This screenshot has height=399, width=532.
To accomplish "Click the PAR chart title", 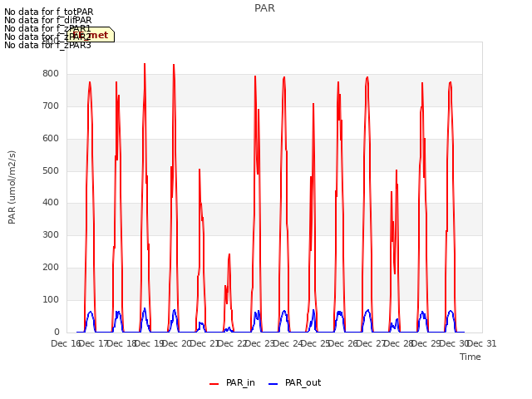I will 264,8.
